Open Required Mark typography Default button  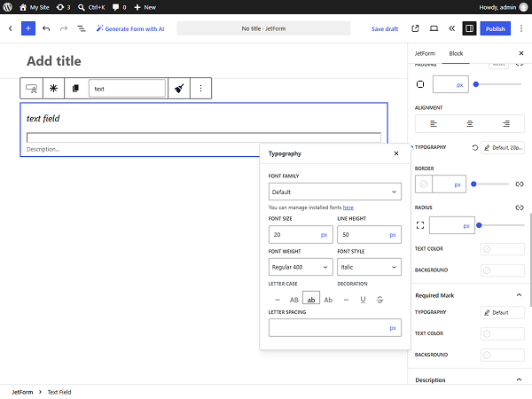tap(503, 312)
